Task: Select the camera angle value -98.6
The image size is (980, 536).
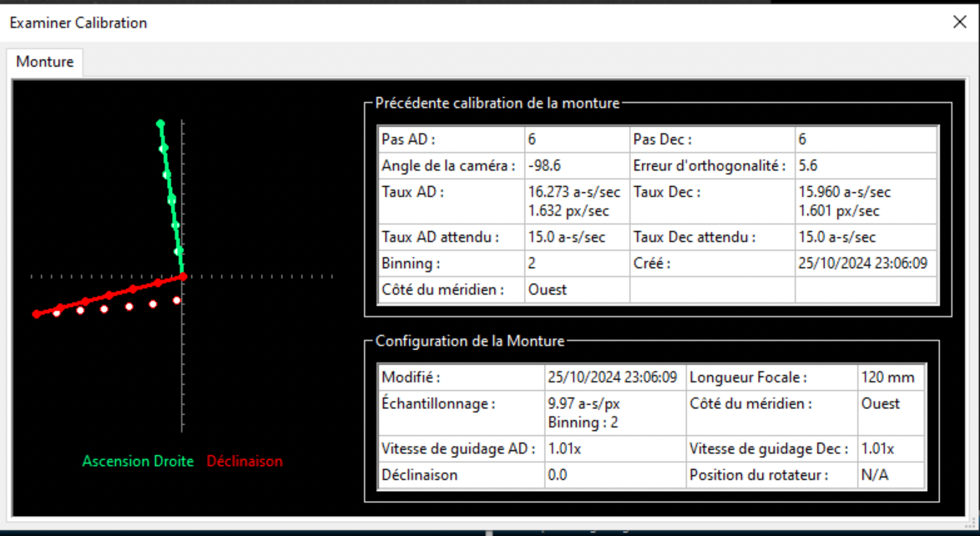Action: pos(544,166)
